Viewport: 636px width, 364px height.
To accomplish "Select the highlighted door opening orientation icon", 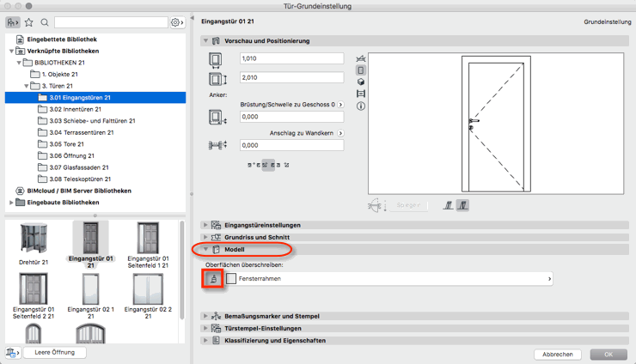I will point(462,205).
